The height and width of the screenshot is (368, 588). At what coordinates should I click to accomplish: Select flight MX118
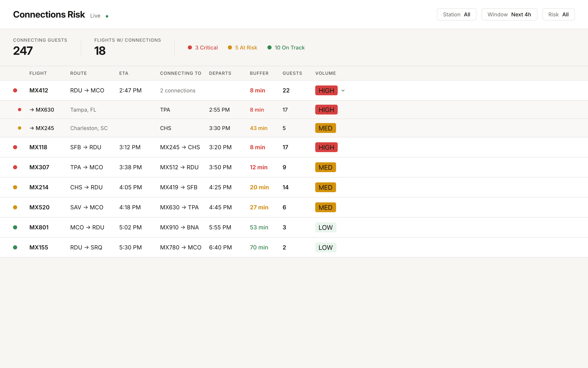(38, 147)
